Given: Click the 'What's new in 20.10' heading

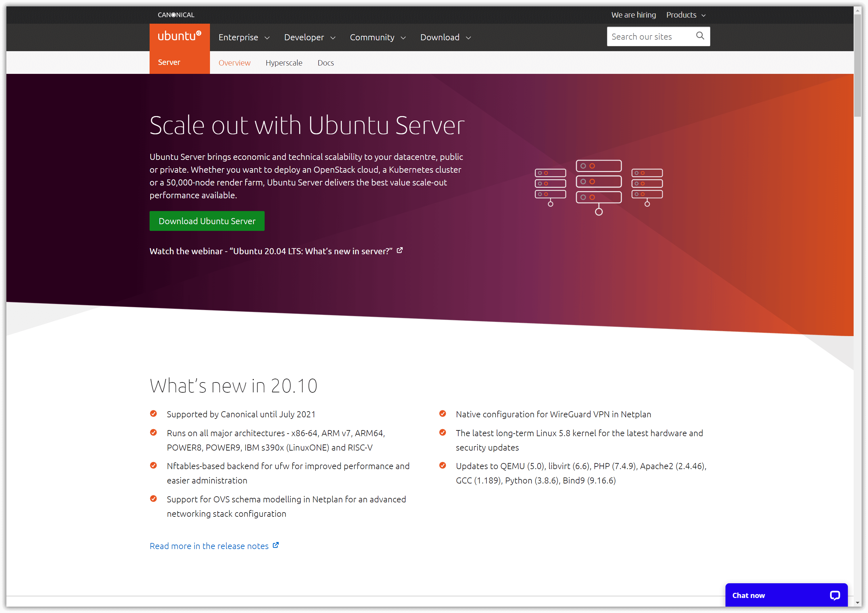Looking at the screenshot, I should [x=233, y=386].
